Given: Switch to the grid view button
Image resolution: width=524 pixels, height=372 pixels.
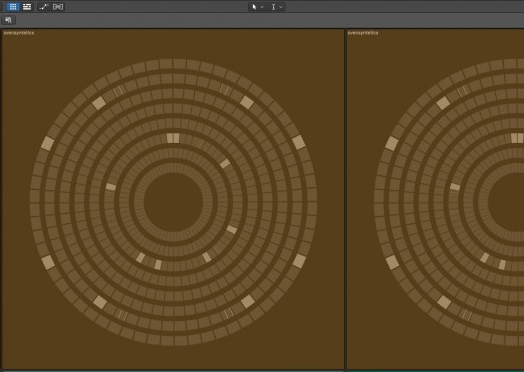Looking at the screenshot, I should click(x=13, y=7).
